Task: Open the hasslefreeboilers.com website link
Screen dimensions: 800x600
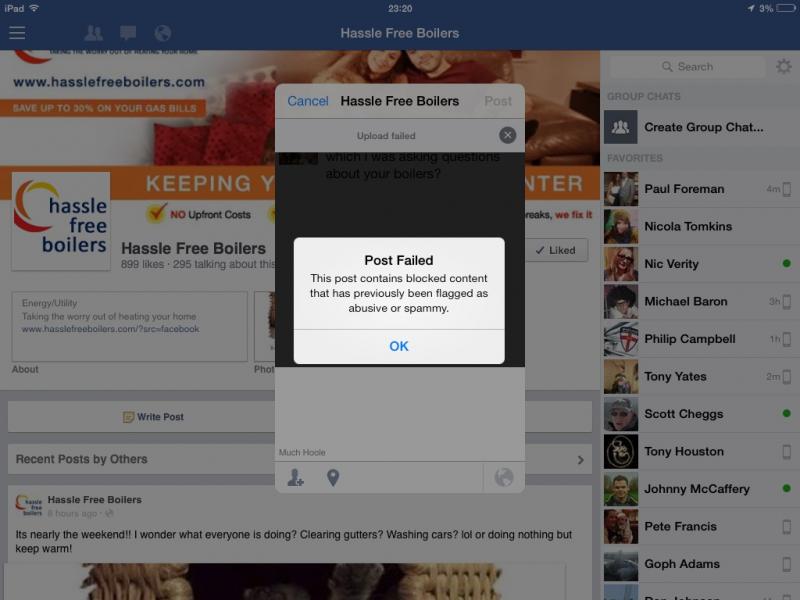Action: (110, 328)
